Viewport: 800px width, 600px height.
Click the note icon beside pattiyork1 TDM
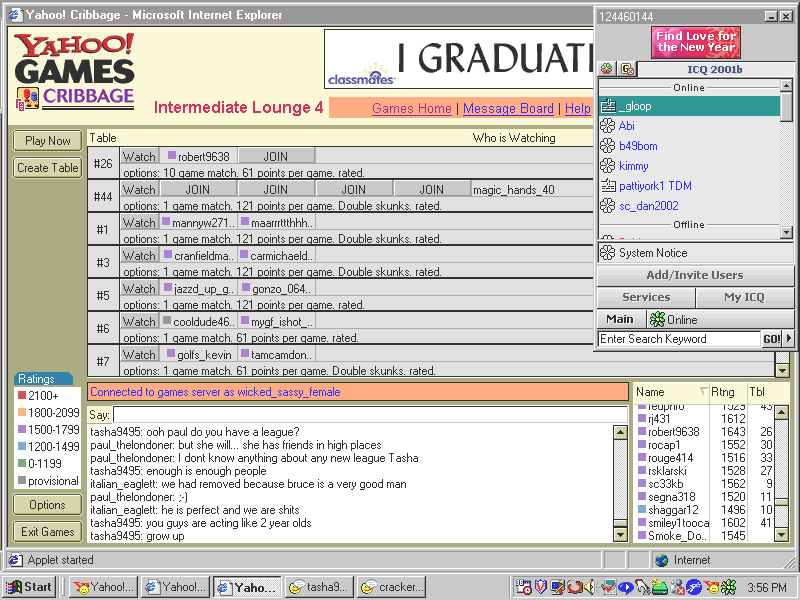pyautogui.click(x=608, y=185)
